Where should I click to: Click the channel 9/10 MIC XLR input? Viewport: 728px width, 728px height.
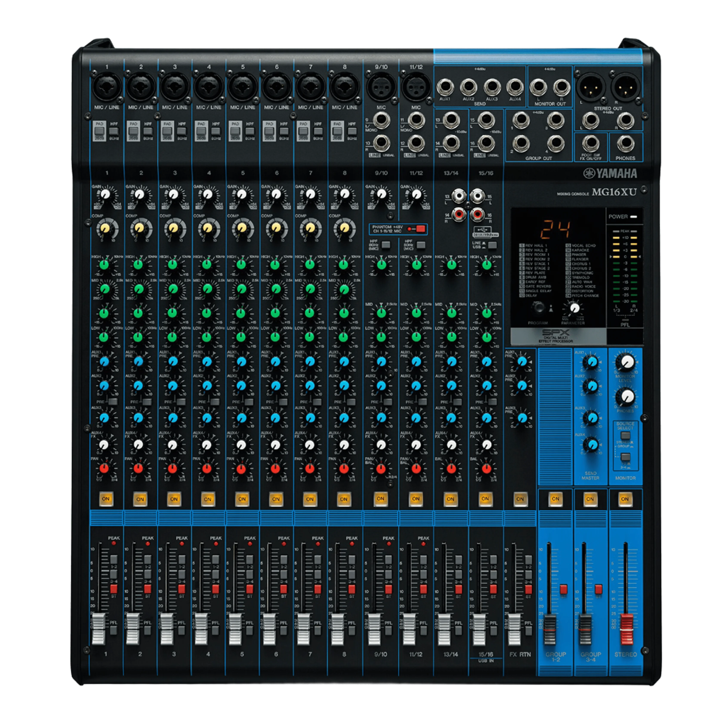tap(381, 87)
